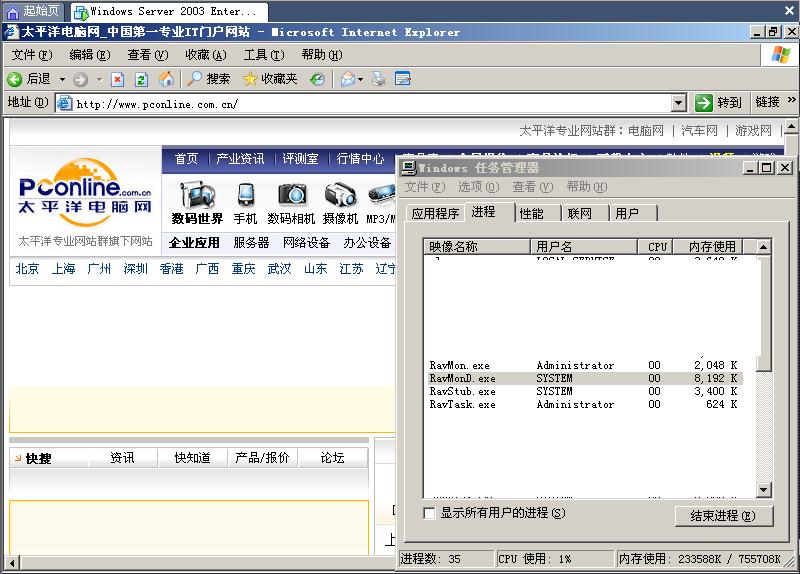Open the 工具 menu in Internet Explorer
The height and width of the screenshot is (574, 800).
pyautogui.click(x=264, y=55)
